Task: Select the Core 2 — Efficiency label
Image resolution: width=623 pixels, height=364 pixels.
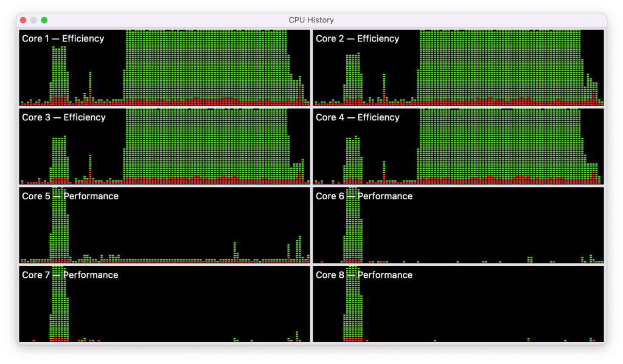Action: pos(357,38)
